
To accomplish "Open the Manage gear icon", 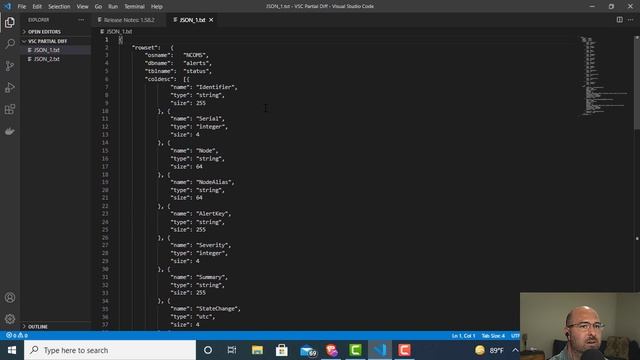I will click(10, 319).
